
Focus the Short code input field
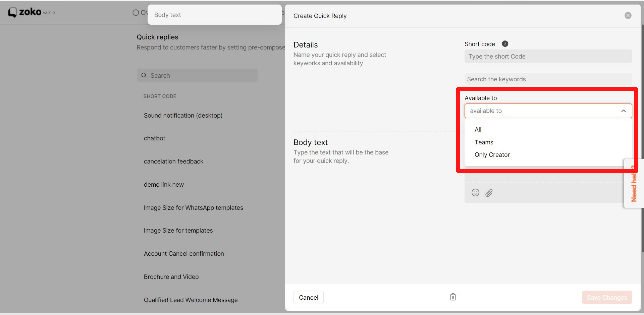tap(548, 56)
